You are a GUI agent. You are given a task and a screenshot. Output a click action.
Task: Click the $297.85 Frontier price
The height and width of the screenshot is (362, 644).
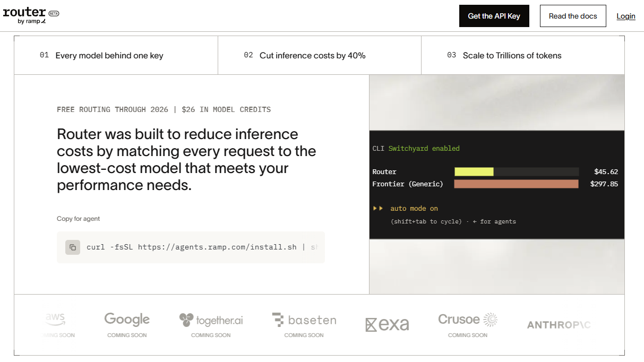604,184
